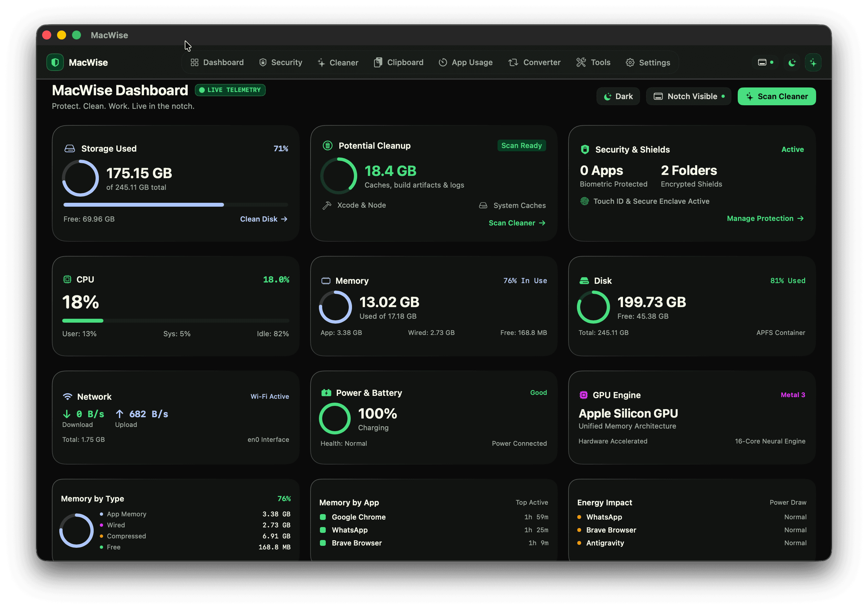Screen dimensions: 868x609
Task: Go to the Clipboard tab
Action: [x=398, y=62]
